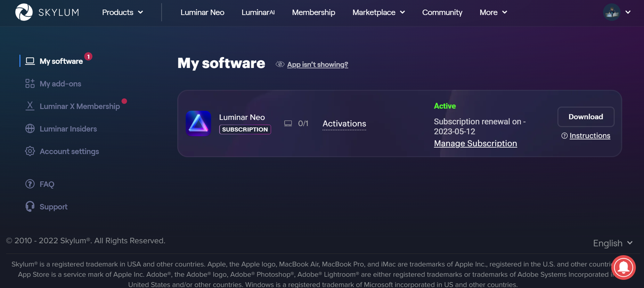
Task: Select Luminar Insiders in sidebar
Action: (68, 129)
